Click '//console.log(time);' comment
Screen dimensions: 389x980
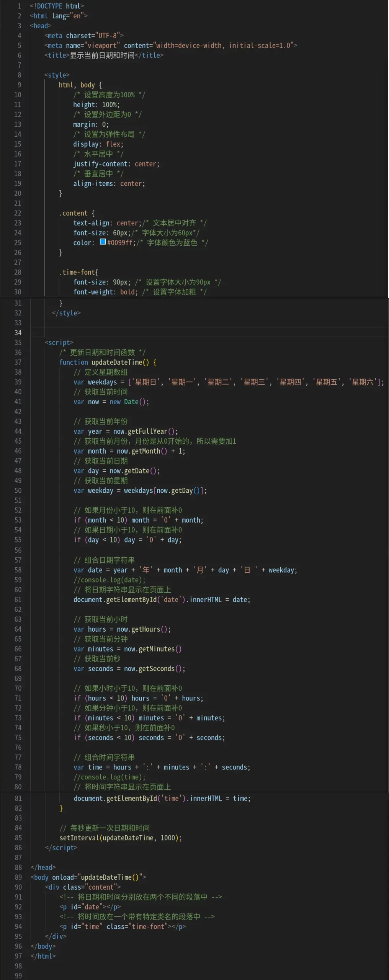click(x=110, y=777)
